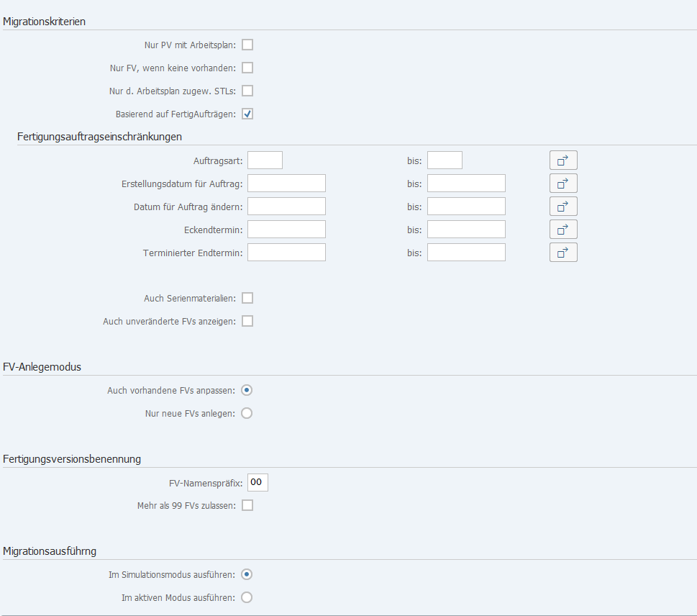Click Terminierter Endtermin start date field
The image size is (697, 616).
(287, 253)
